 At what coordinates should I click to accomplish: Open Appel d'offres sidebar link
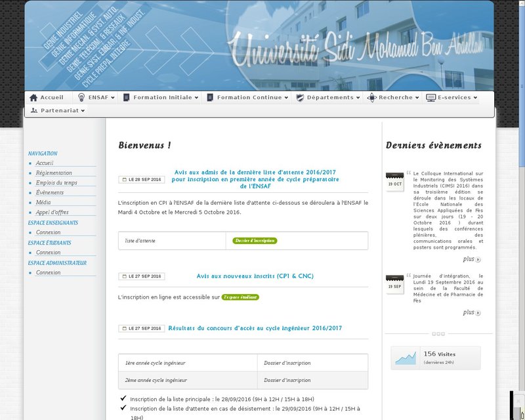click(52, 212)
